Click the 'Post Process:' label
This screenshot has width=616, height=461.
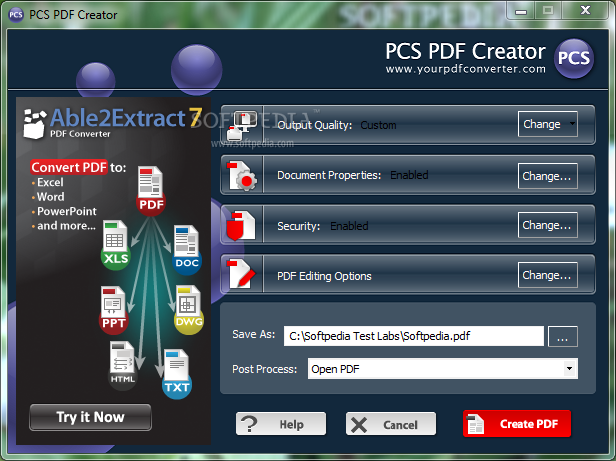[264, 369]
